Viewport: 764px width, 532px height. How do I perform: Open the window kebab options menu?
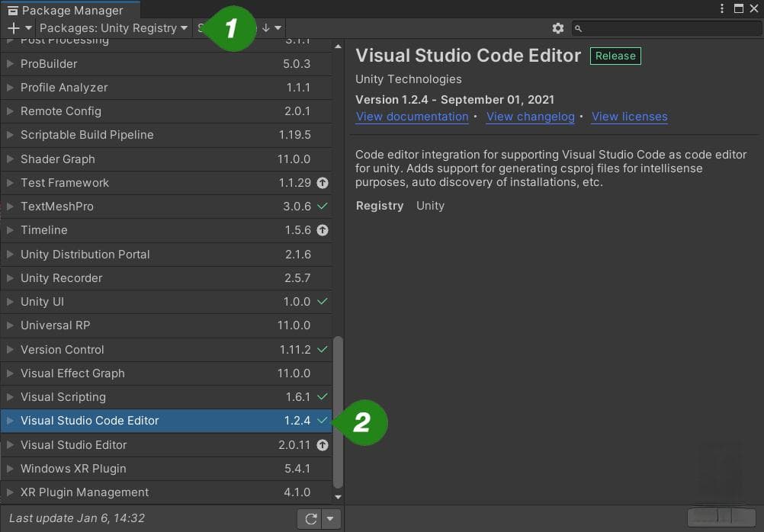coord(722,9)
